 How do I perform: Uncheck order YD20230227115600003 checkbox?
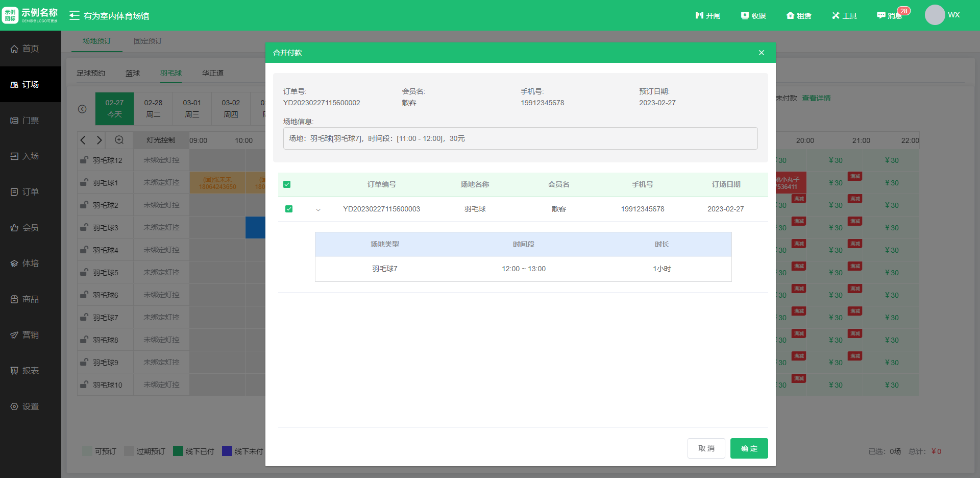(x=289, y=209)
